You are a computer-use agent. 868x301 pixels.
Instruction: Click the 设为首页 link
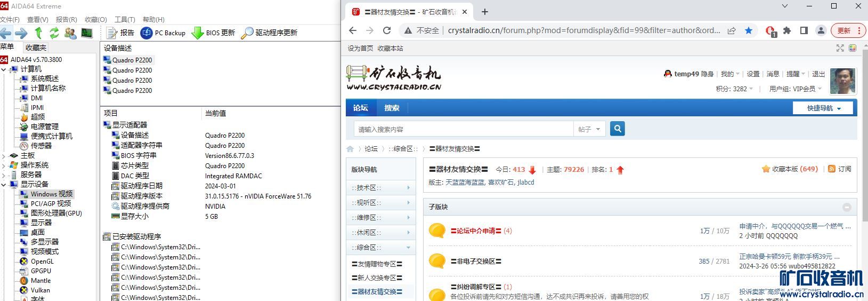tap(360, 48)
